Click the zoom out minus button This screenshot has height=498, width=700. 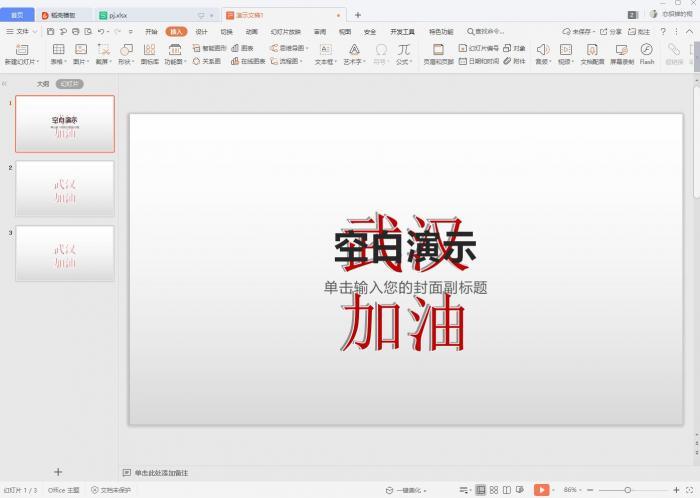tap(590, 490)
